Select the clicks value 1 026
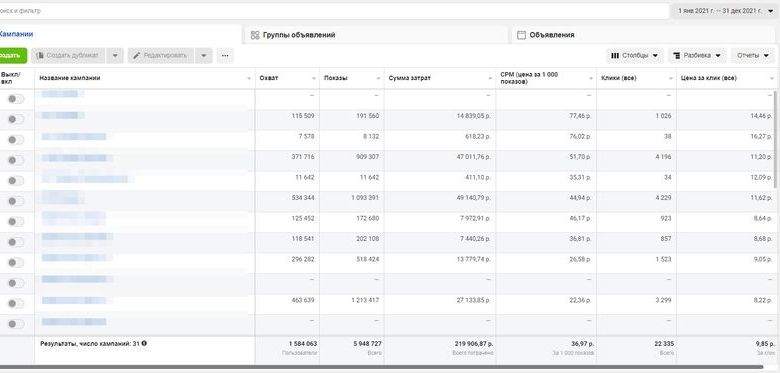This screenshot has height=373, width=780. (x=663, y=115)
